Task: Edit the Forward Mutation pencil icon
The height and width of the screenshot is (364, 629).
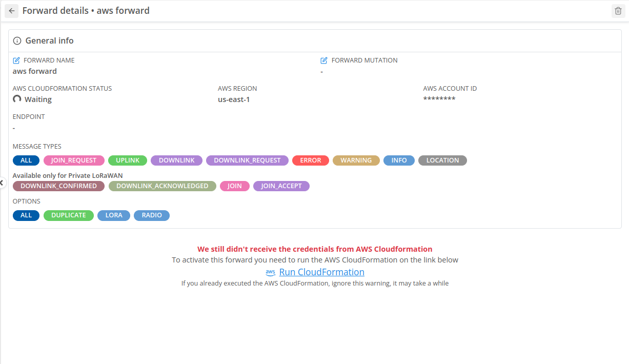Action: coord(324,60)
